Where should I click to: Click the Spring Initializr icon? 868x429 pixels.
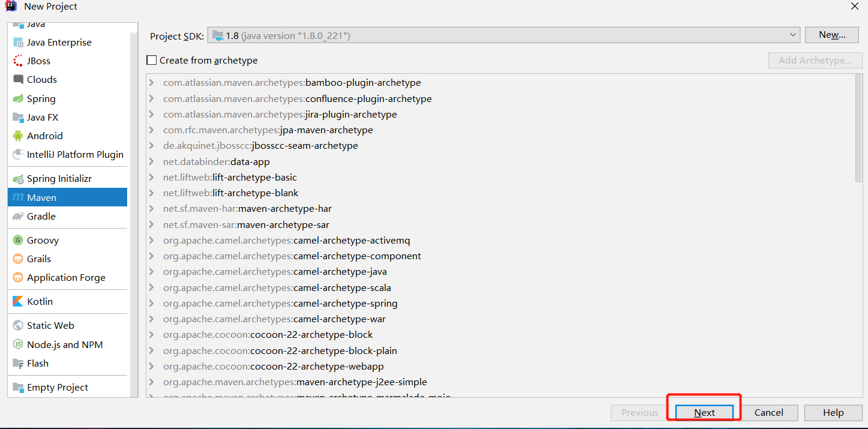pyautogui.click(x=18, y=179)
